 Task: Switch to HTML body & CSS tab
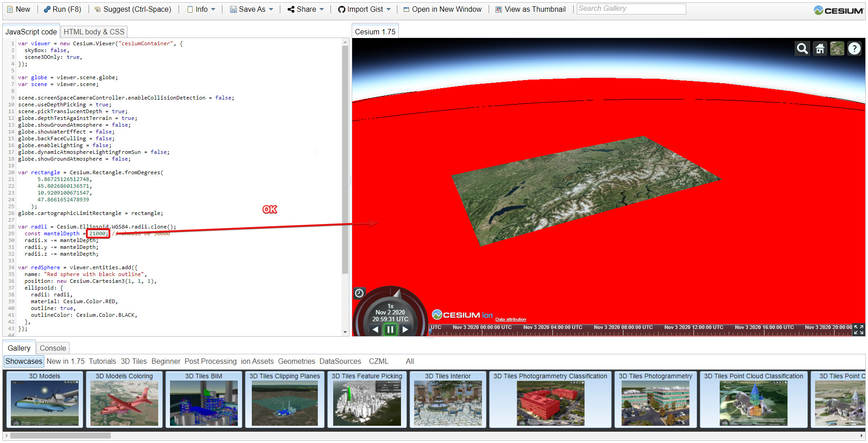94,32
